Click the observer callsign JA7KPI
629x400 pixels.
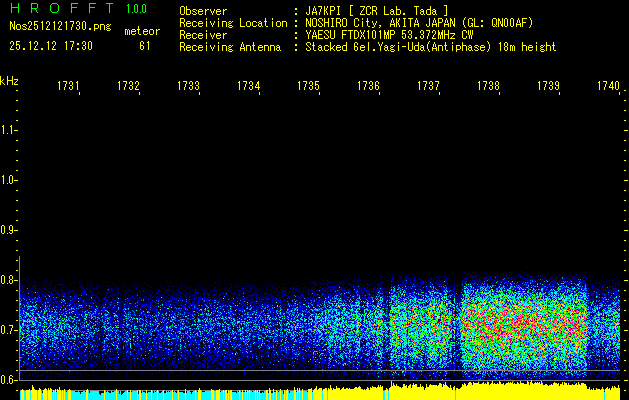pos(327,10)
